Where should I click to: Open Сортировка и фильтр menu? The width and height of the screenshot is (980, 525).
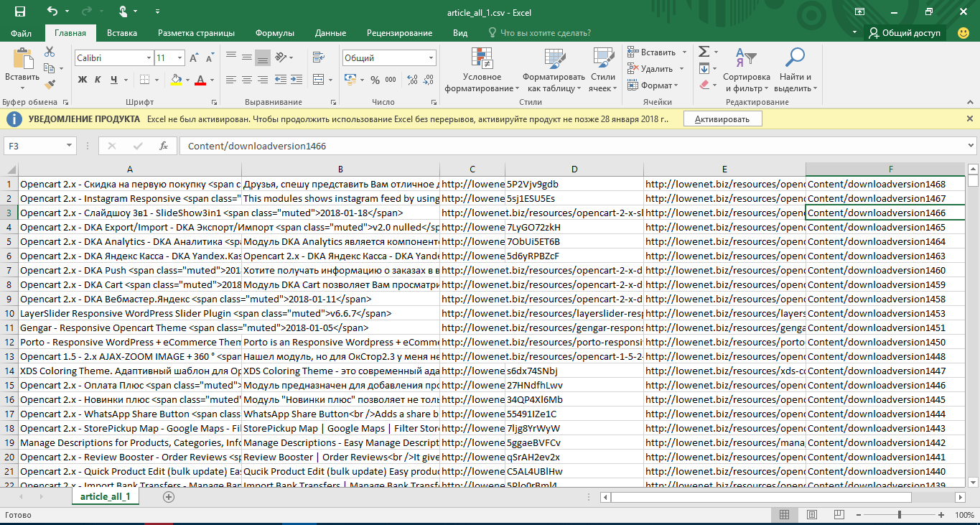747,70
